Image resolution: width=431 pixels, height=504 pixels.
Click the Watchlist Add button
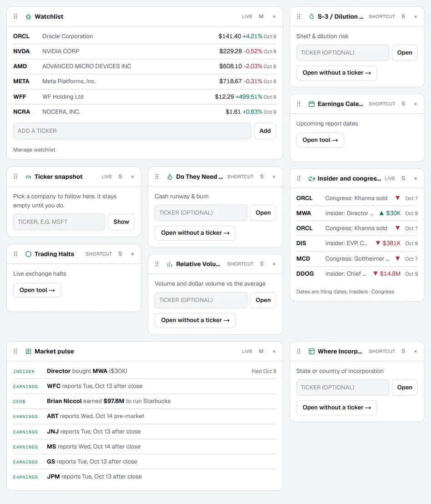265,131
